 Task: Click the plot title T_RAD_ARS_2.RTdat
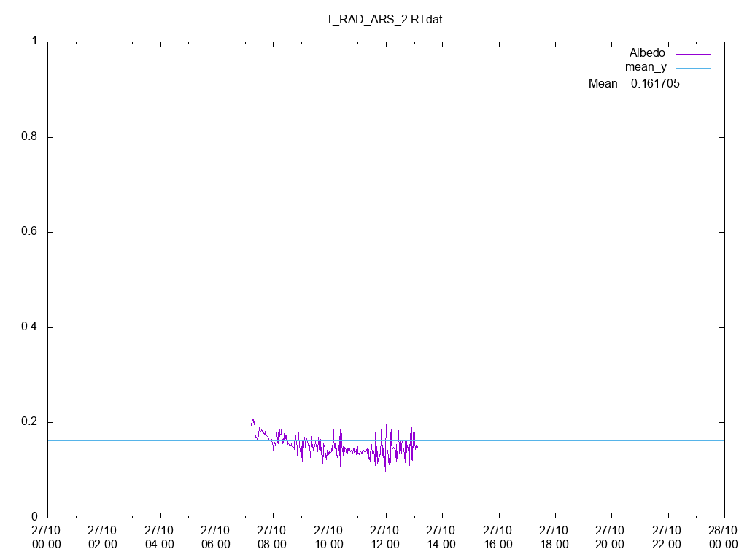click(384, 20)
